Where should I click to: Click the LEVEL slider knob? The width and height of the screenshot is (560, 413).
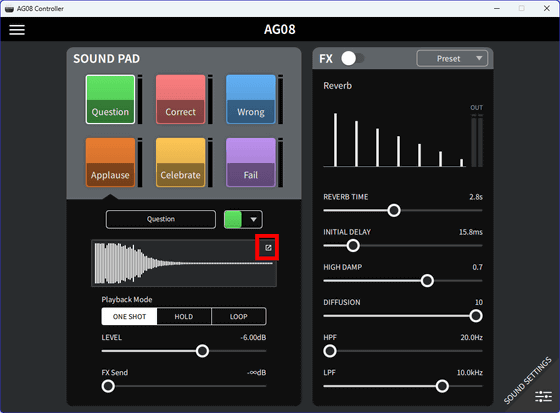pos(202,351)
